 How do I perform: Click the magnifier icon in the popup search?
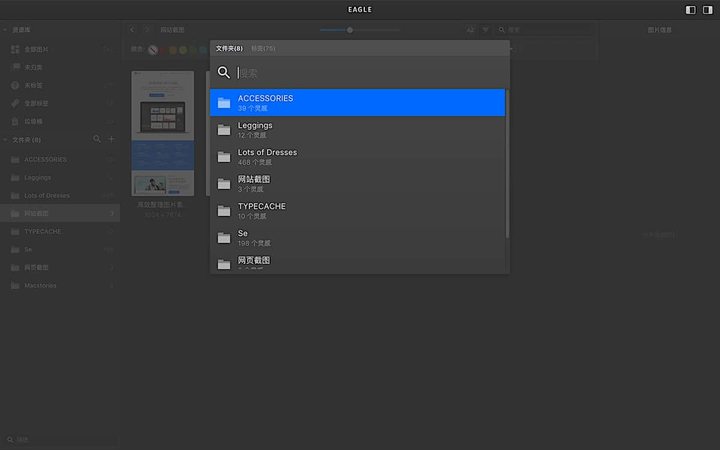tap(224, 73)
